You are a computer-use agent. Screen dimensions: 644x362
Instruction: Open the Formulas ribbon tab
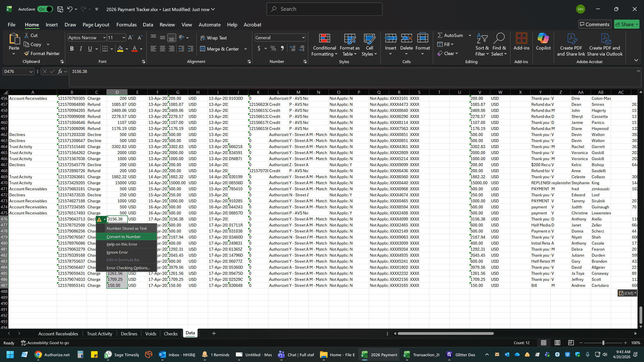coord(126,25)
